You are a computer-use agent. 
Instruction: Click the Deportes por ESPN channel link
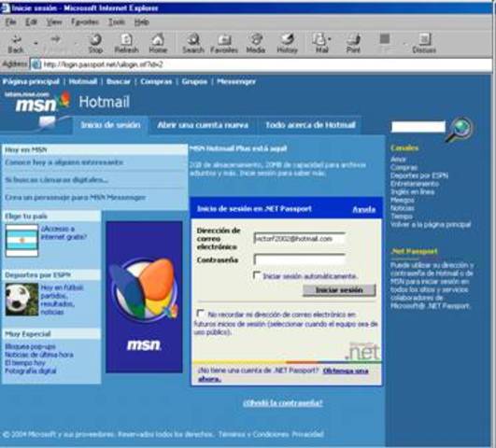coord(419,175)
